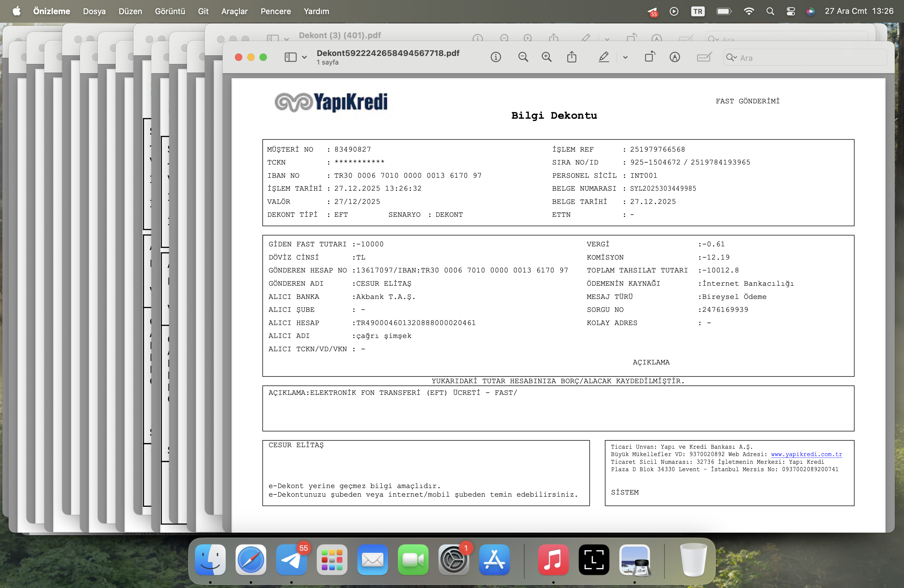904x588 pixels.
Task: Click the Bilgi Dekontu heading
Action: (554, 115)
